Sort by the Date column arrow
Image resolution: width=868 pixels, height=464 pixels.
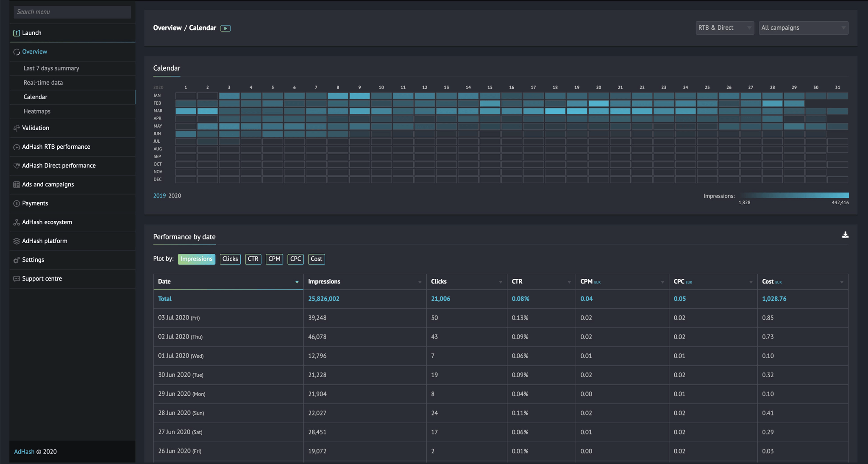[x=297, y=282]
